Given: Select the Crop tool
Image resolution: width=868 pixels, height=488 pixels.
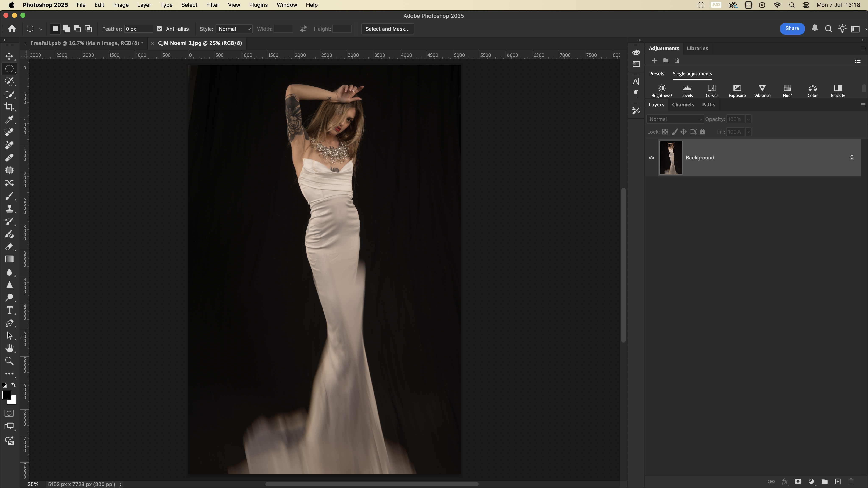Looking at the screenshot, I should tap(9, 107).
